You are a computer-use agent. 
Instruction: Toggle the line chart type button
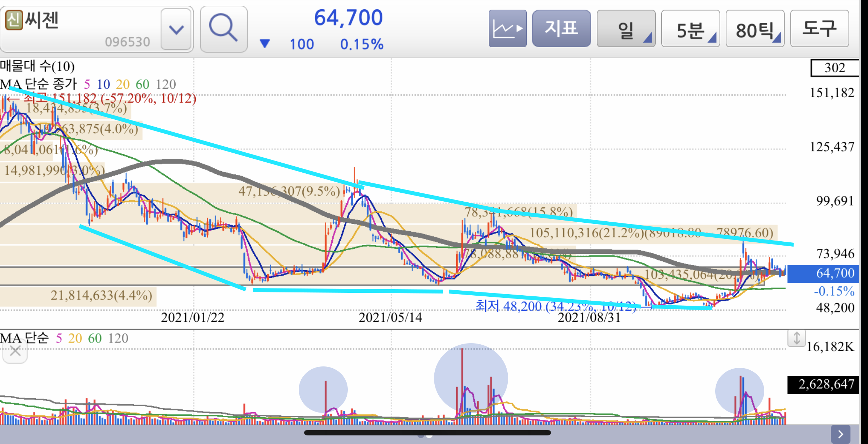[x=507, y=29]
